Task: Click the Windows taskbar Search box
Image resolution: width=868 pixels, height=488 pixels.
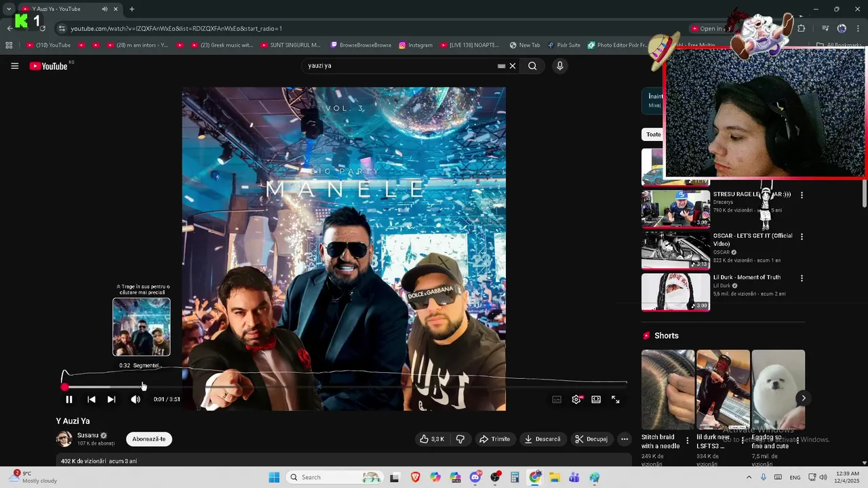Action: point(335,477)
